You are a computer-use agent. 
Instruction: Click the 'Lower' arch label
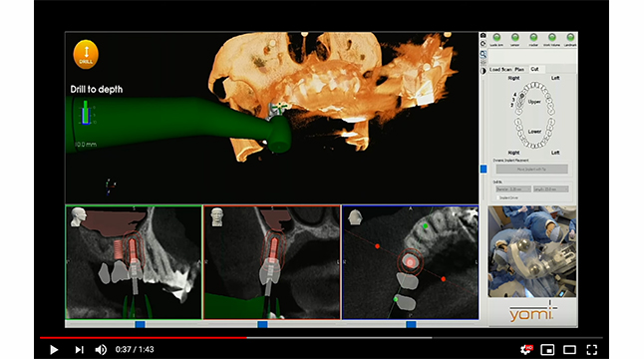click(534, 132)
